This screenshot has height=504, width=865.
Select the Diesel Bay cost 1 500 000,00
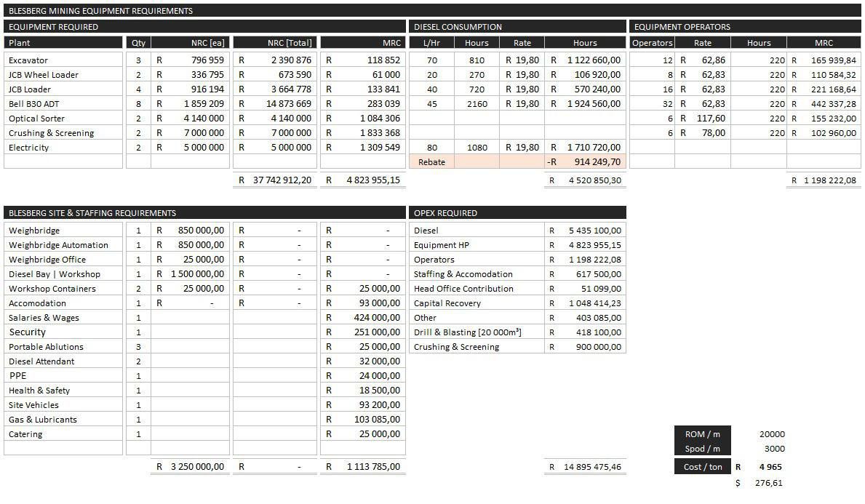point(191,274)
